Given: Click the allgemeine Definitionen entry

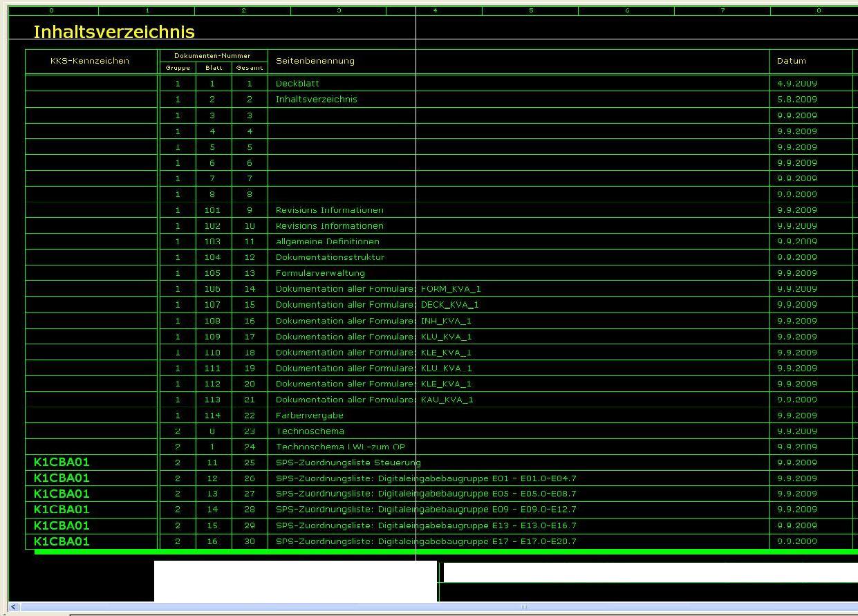Looking at the screenshot, I should (328, 242).
